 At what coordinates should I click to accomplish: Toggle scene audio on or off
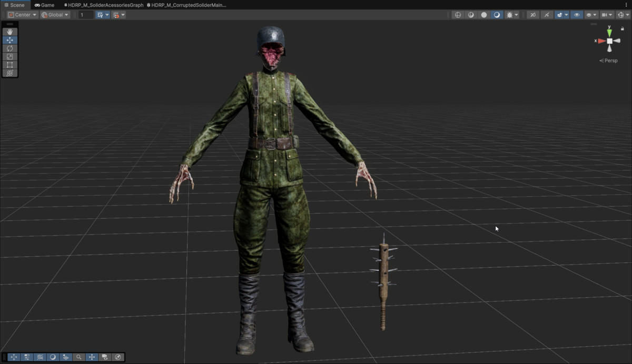[x=547, y=15]
